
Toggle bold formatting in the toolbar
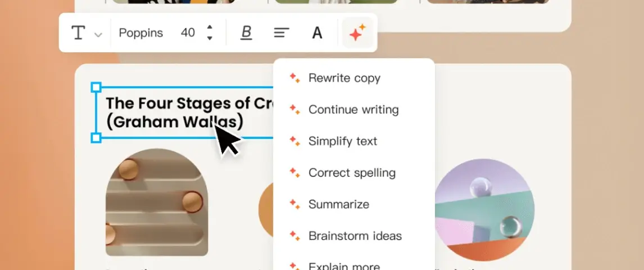(x=246, y=33)
